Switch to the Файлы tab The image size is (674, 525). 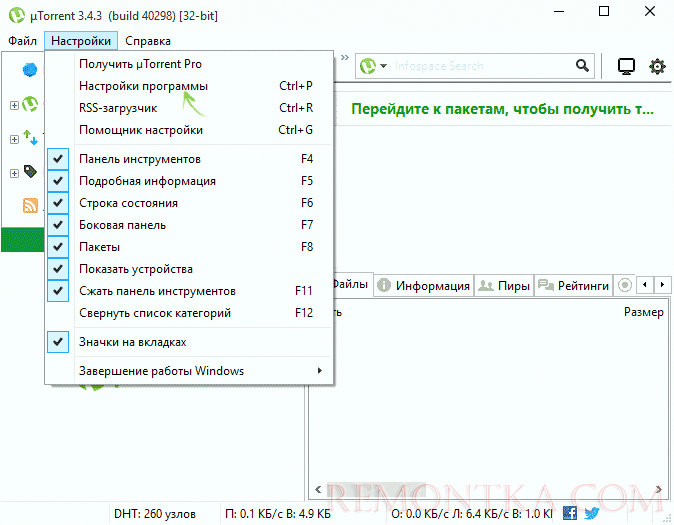tap(351, 284)
